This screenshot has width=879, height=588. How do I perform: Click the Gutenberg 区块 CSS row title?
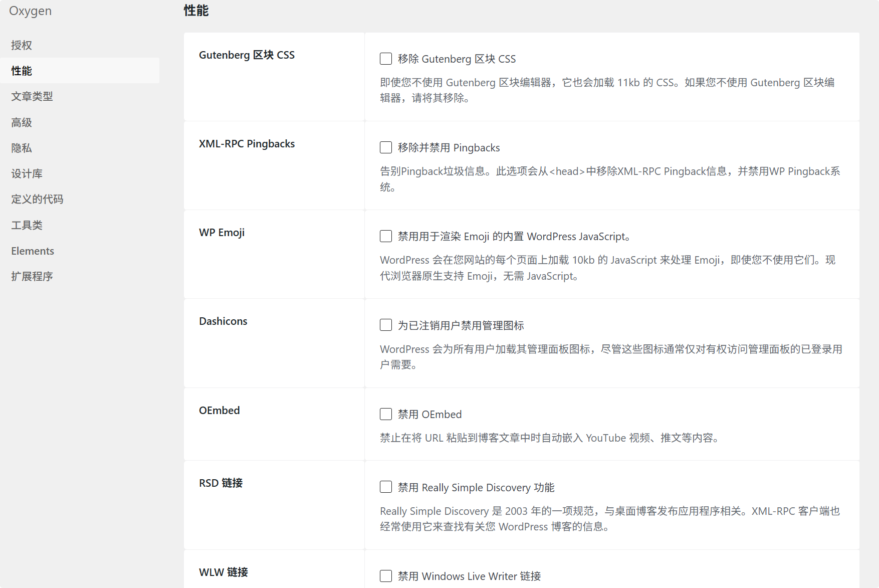click(247, 55)
